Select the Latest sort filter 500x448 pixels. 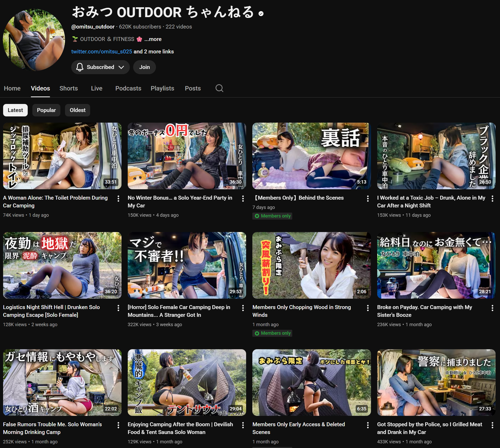coord(15,110)
